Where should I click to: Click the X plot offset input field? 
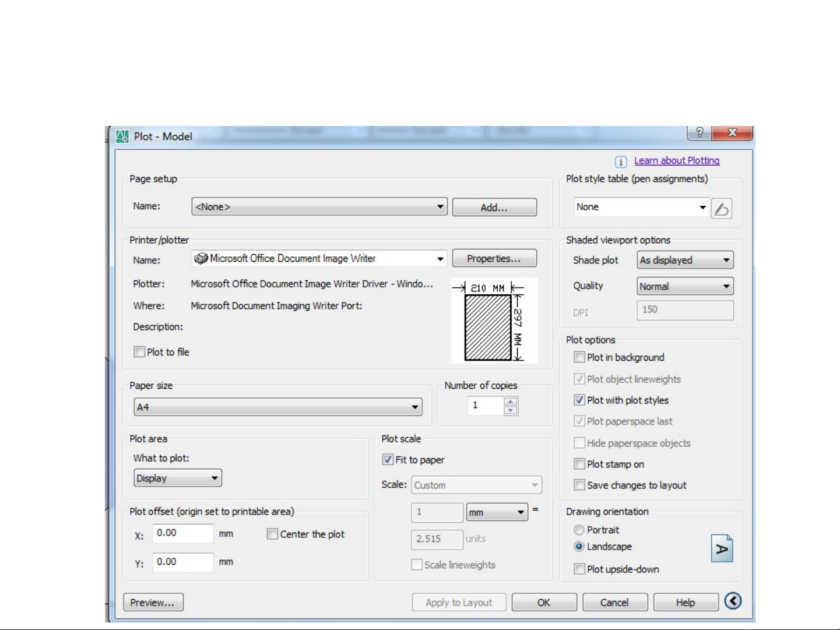(183, 533)
